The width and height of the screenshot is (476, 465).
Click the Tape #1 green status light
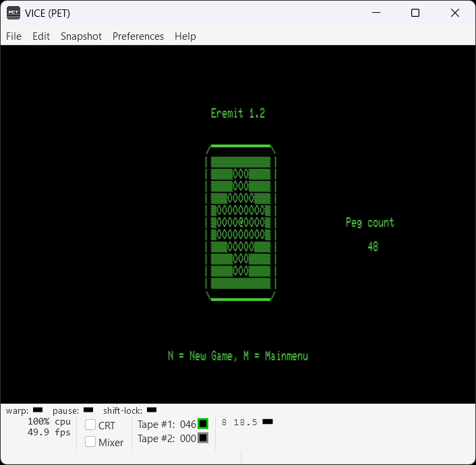click(x=203, y=424)
